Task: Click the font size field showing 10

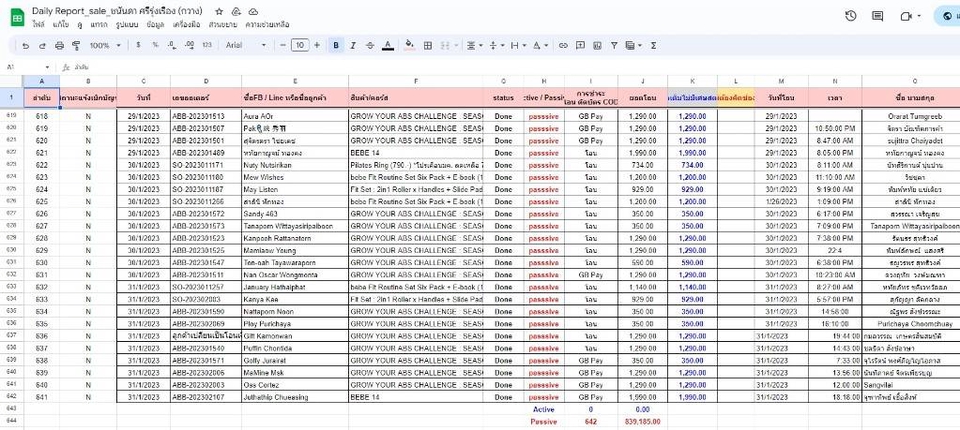Action: coord(300,45)
